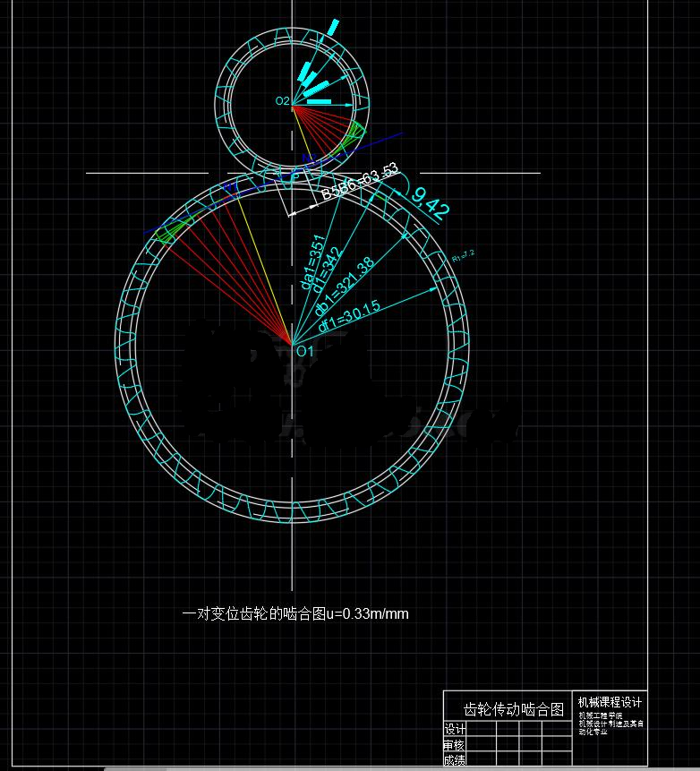
Task: Select the caption text with u=0.33m/mm
Action: (x=295, y=613)
